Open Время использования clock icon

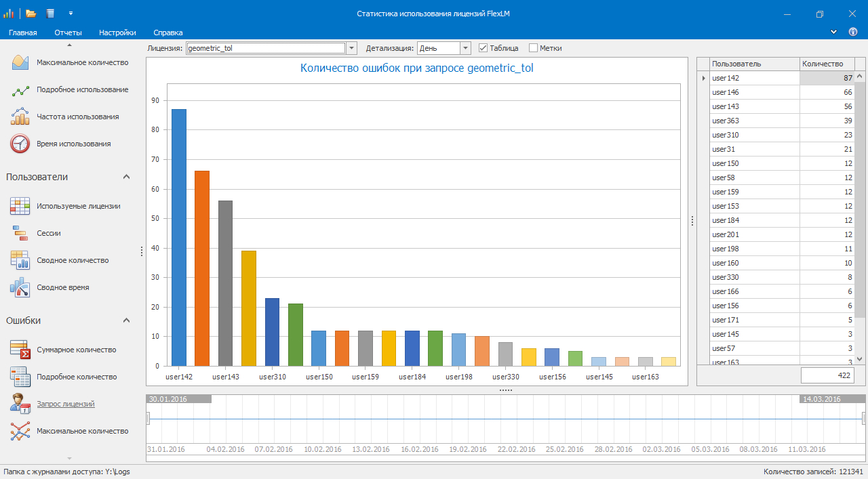(x=20, y=144)
